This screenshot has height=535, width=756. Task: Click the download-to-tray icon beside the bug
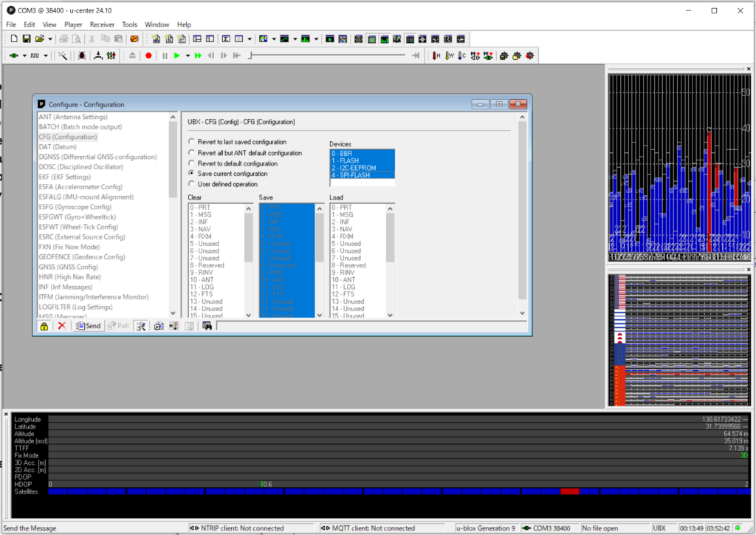click(x=98, y=56)
